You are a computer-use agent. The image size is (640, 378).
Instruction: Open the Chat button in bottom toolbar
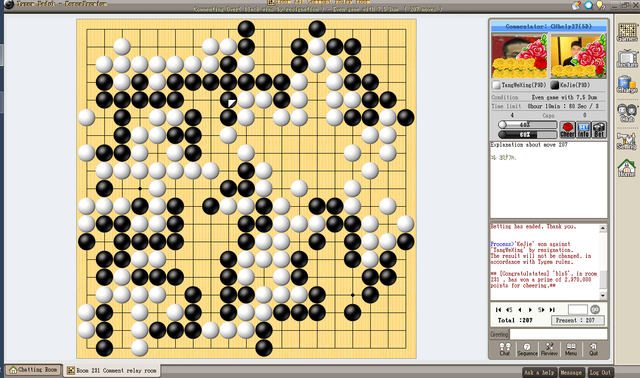[x=505, y=349]
